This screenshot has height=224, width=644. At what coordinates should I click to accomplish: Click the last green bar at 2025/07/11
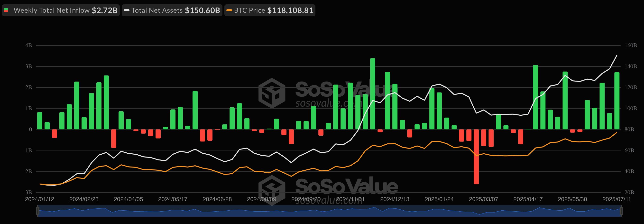(617, 101)
